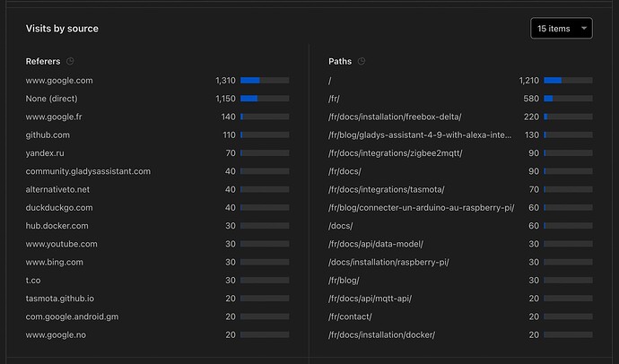Click the www.google.com visits bar
The width and height of the screenshot is (619, 364).
point(265,81)
